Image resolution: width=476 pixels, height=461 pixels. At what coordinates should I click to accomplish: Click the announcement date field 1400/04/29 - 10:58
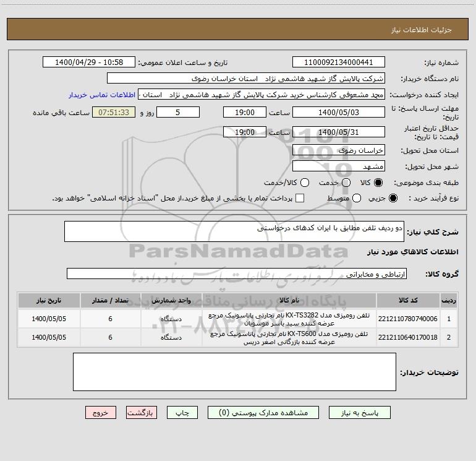[89, 62]
